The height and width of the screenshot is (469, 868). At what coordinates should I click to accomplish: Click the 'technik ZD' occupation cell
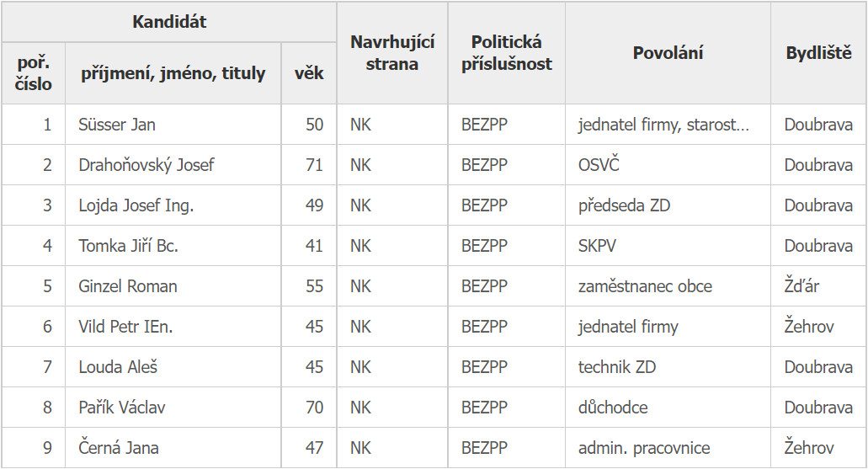tap(617, 367)
